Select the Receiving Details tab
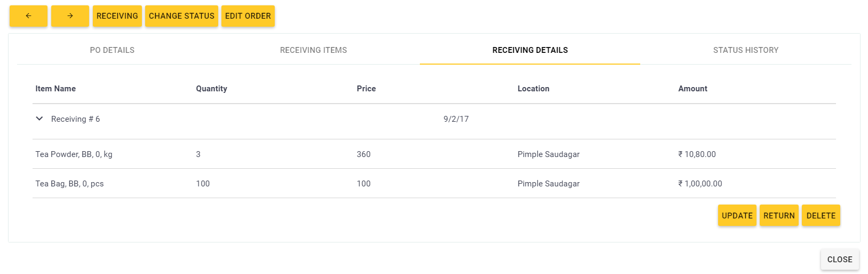The image size is (868, 274). (530, 50)
